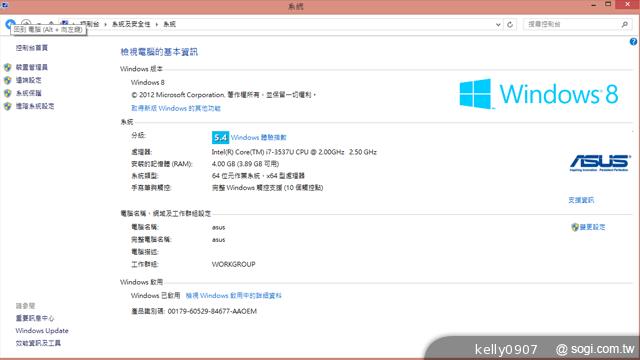Open the Control Panel Home link (控制台首頁)

32,48
